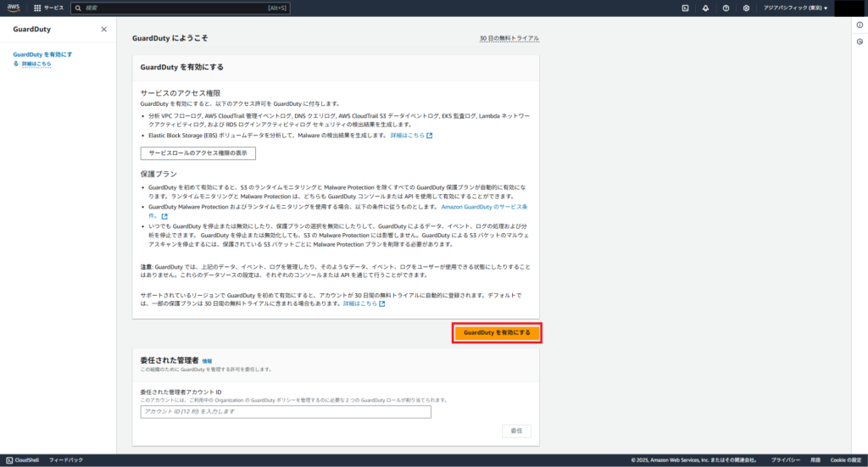Open 詳細はこちら link after EBS Malware text
This screenshot has width=868, height=467.
pyautogui.click(x=411, y=136)
